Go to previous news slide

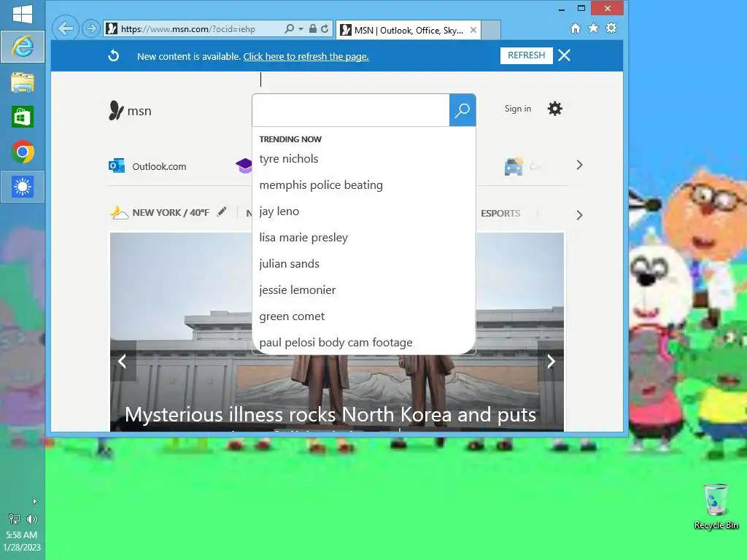click(x=123, y=362)
